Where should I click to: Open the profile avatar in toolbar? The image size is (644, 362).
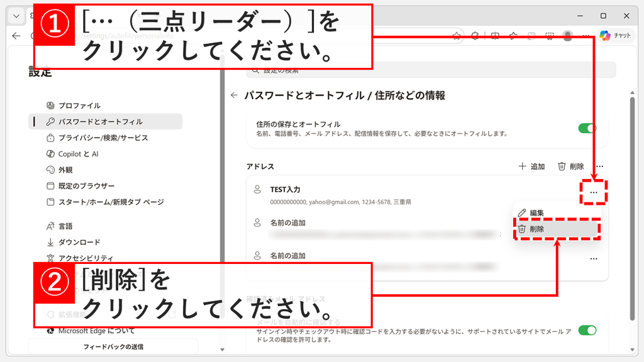point(568,36)
